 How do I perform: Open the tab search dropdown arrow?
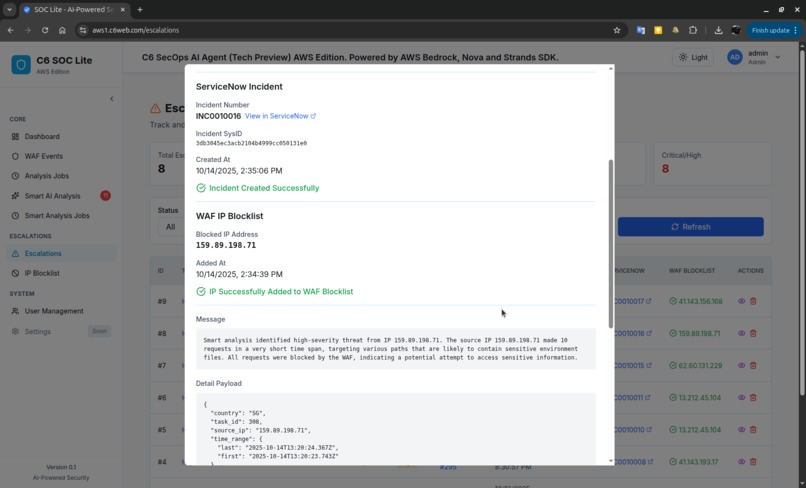click(9, 9)
